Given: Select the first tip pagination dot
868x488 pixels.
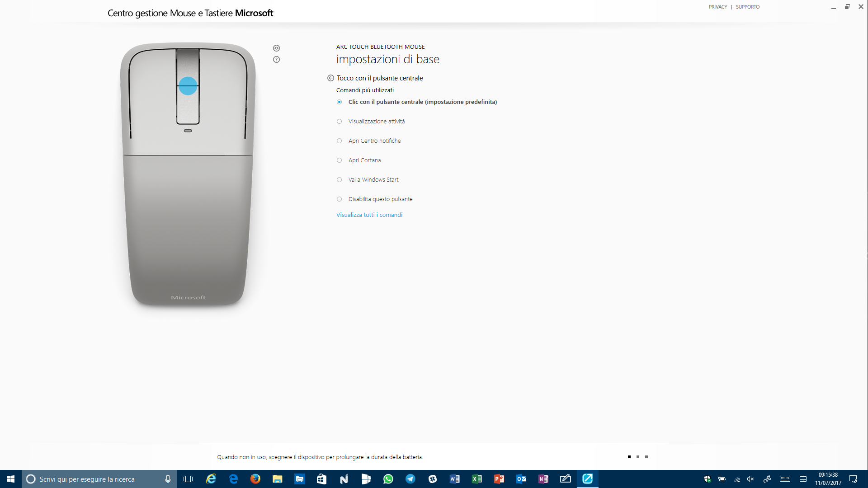Looking at the screenshot, I should pyautogui.click(x=629, y=457).
